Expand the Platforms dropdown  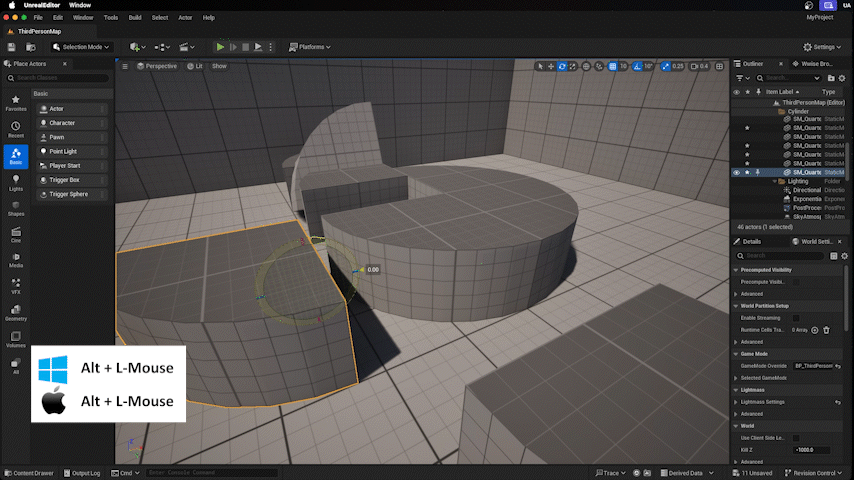(x=309, y=47)
